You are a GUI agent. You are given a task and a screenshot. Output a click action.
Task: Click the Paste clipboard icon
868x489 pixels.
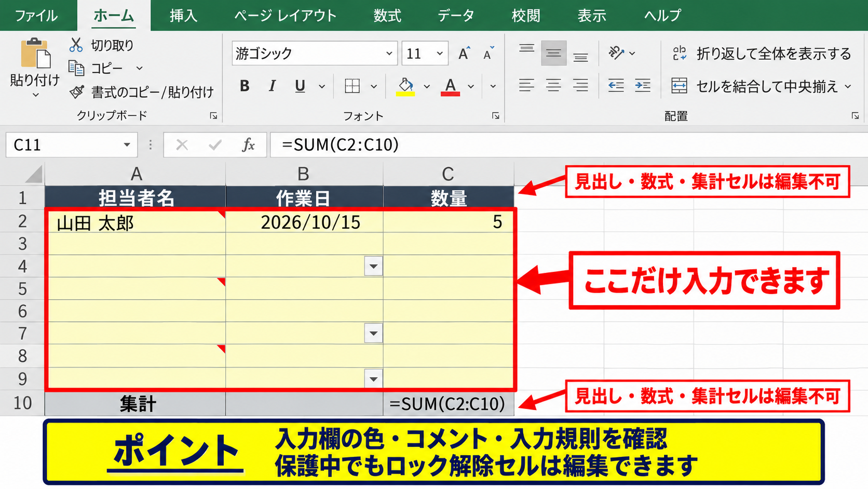coord(35,54)
